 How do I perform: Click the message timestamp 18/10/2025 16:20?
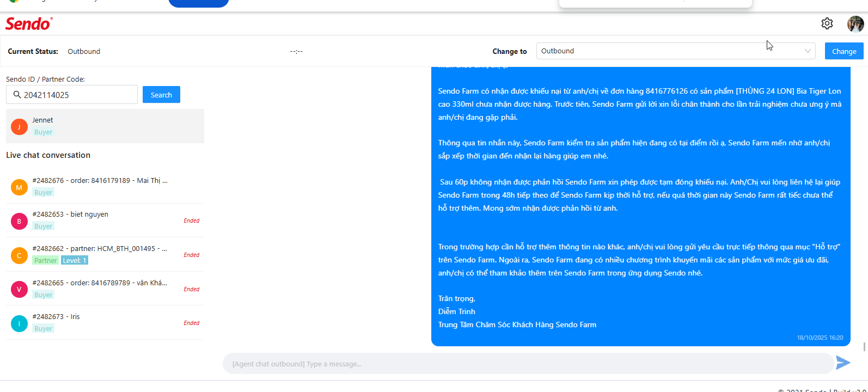pyautogui.click(x=820, y=338)
